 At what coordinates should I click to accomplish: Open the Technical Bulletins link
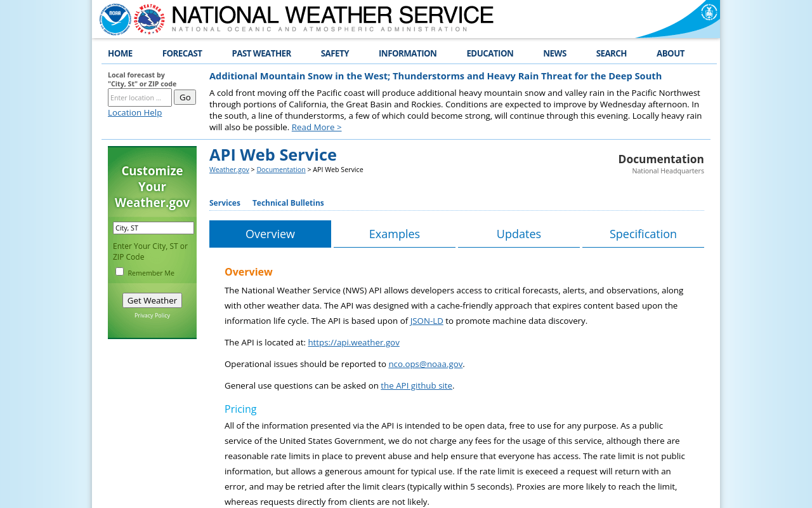pyautogui.click(x=288, y=203)
